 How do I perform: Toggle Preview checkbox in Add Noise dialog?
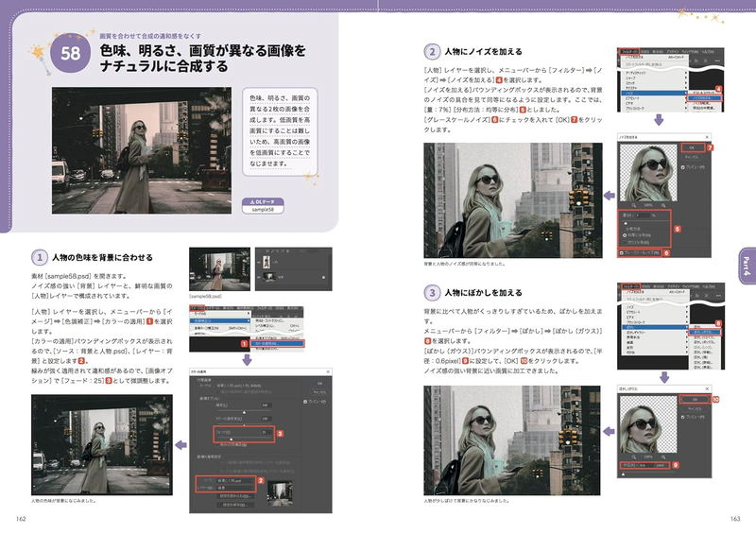click(x=683, y=167)
